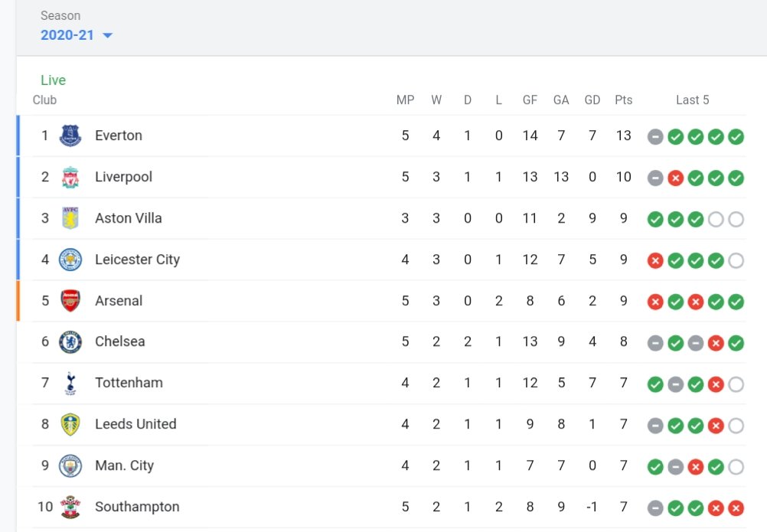The height and width of the screenshot is (532, 767).
Task: Click the GD column header
Action: pos(592,100)
